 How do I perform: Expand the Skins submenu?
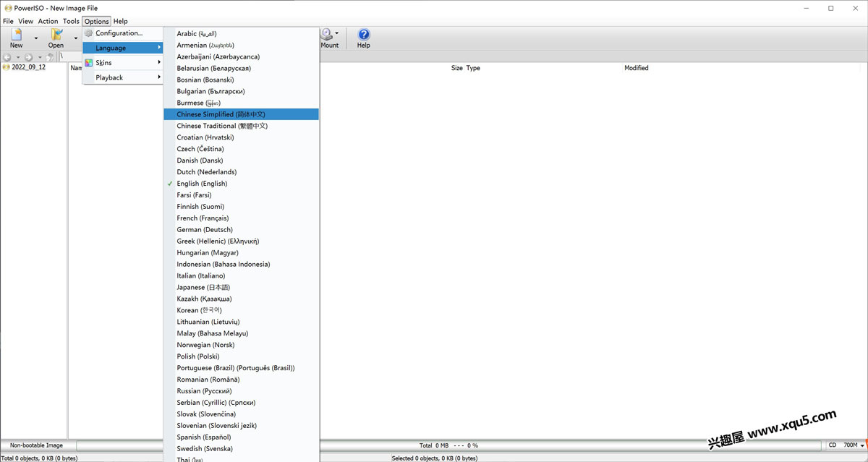coord(122,63)
